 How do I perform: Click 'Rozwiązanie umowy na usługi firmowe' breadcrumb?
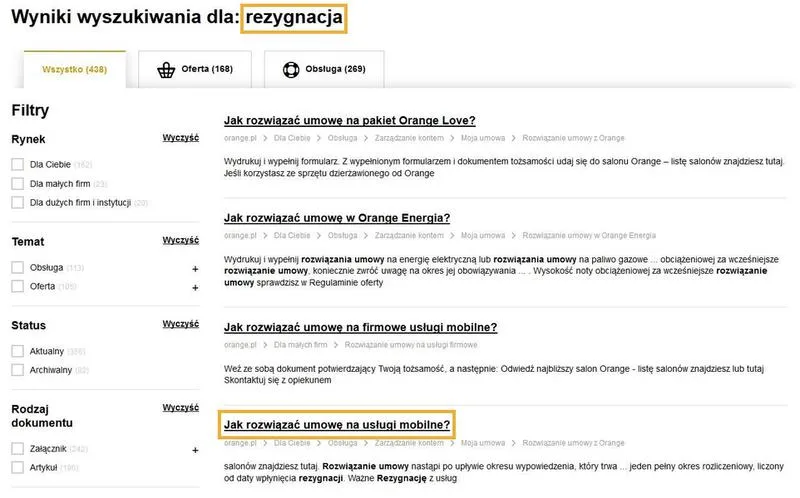click(x=411, y=345)
